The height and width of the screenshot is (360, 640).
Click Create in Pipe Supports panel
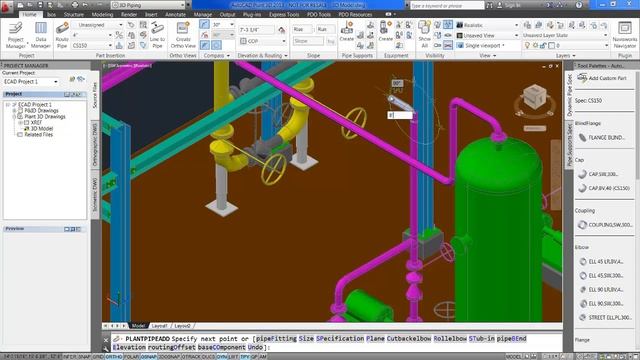tap(347, 31)
